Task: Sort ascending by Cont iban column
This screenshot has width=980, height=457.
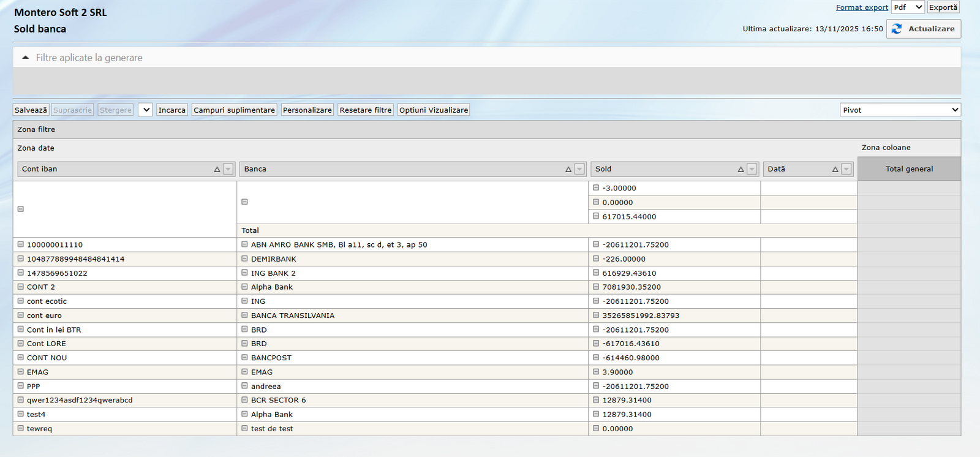Action: (x=217, y=170)
